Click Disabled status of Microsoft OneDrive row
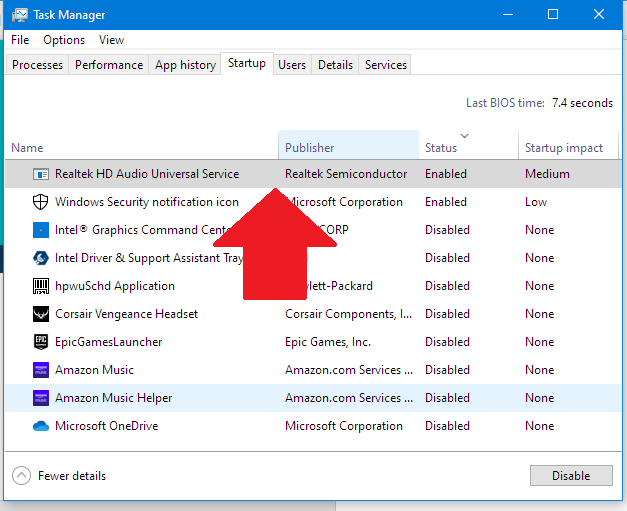Viewport: 627px width, 511px height. tap(447, 426)
